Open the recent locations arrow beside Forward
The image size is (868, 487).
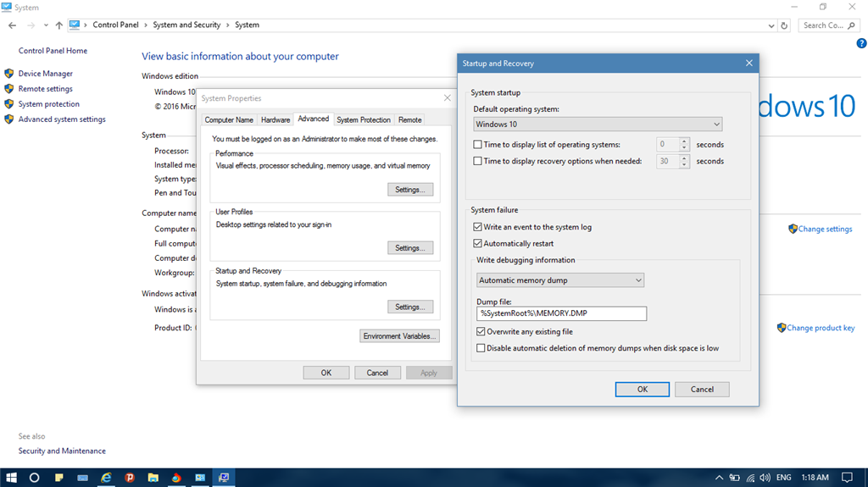46,25
